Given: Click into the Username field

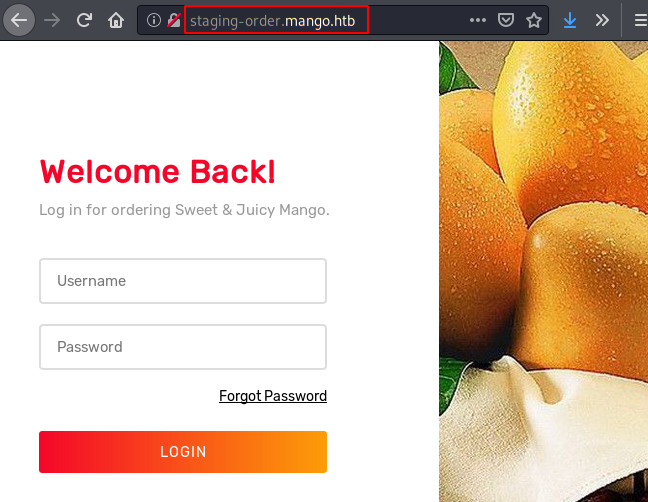Looking at the screenshot, I should [x=183, y=281].
